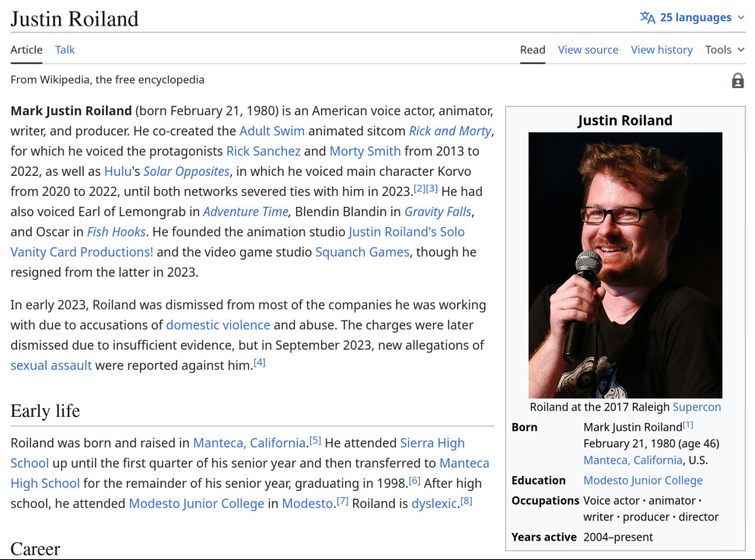
Task: Open the infobox photo of Justin Roiland
Action: point(625,264)
